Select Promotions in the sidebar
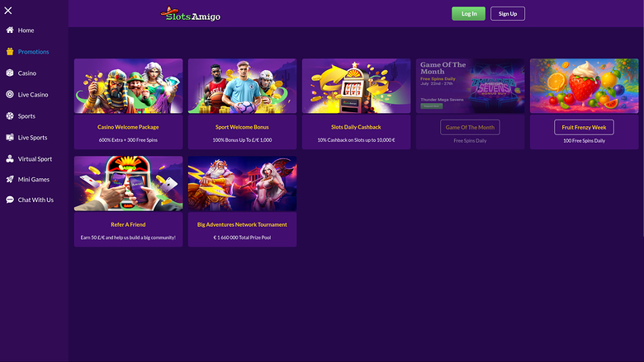 click(34, 52)
